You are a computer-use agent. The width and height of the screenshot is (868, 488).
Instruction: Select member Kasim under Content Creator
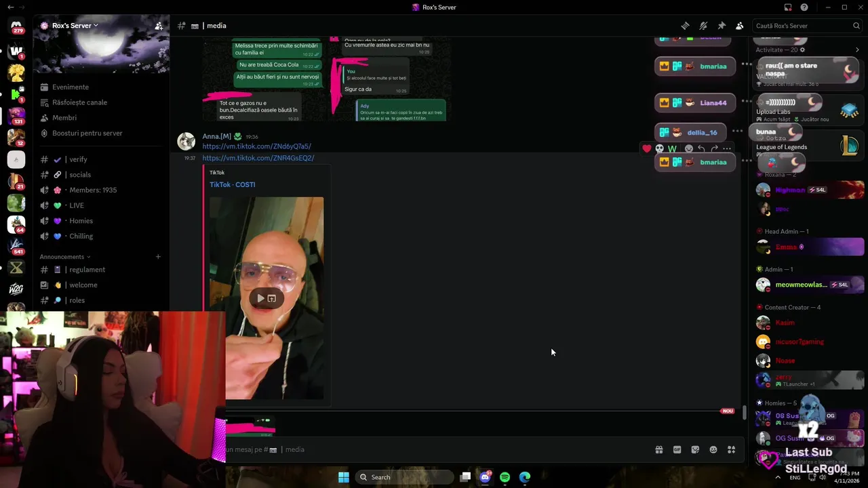(x=808, y=323)
